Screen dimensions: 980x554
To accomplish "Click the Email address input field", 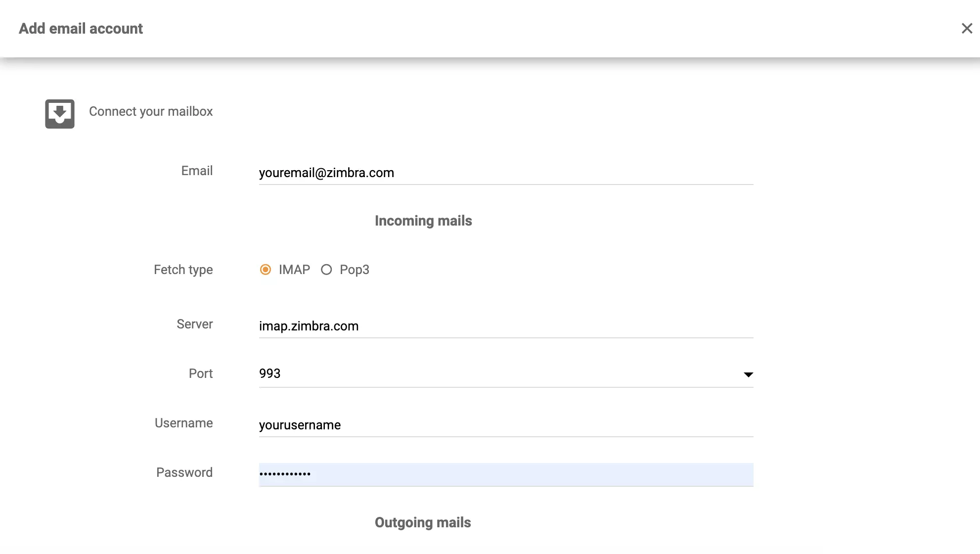I will click(x=504, y=173).
